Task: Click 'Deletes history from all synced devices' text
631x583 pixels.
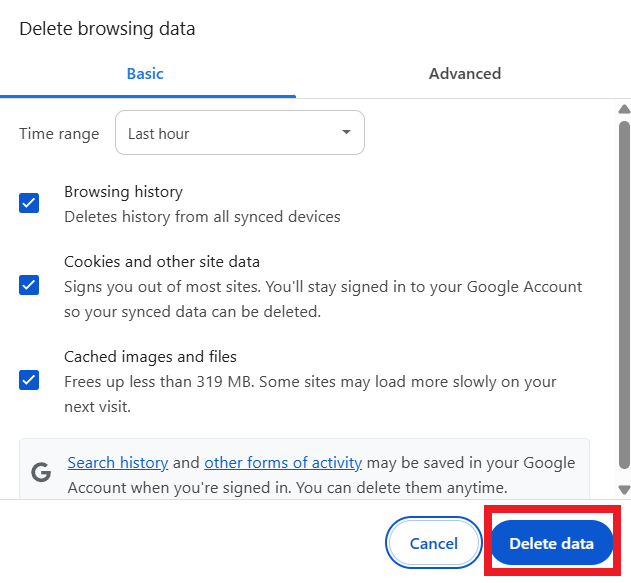Action: pos(202,217)
